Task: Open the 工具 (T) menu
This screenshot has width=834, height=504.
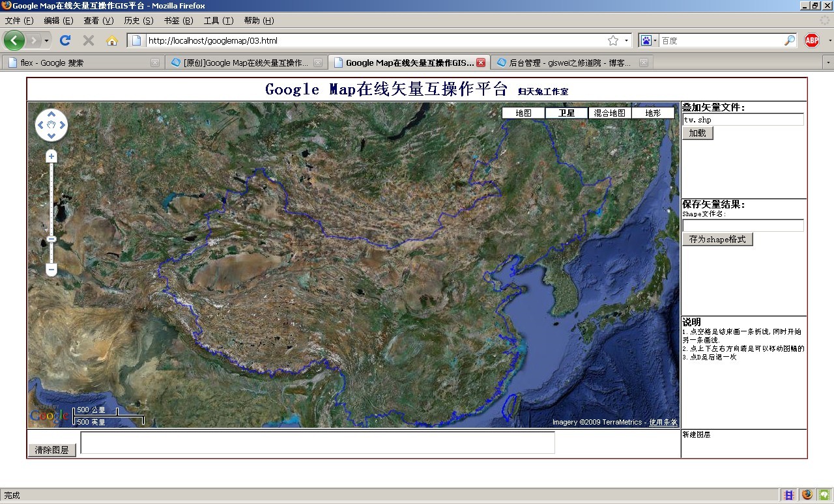Action: tap(218, 21)
